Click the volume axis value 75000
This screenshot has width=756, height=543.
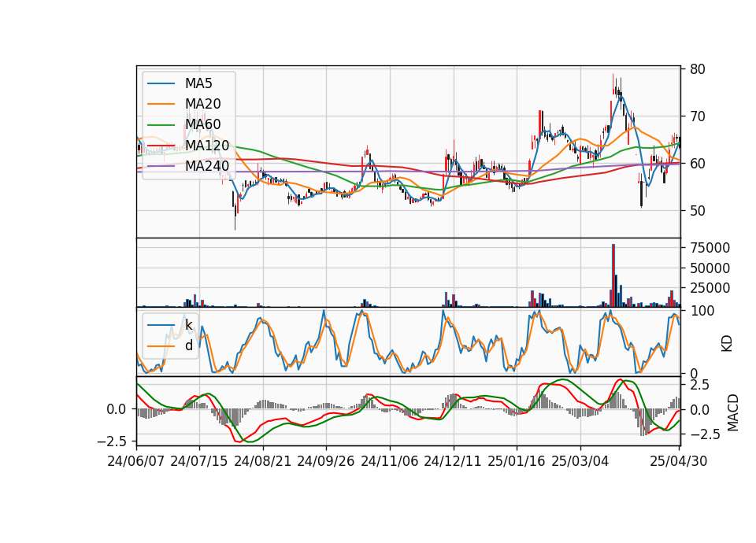(x=710, y=248)
